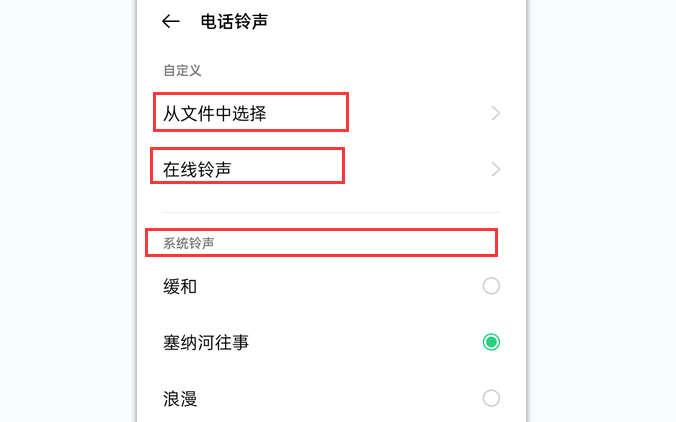
Task: Click the 自定义 section label
Action: [x=183, y=70]
